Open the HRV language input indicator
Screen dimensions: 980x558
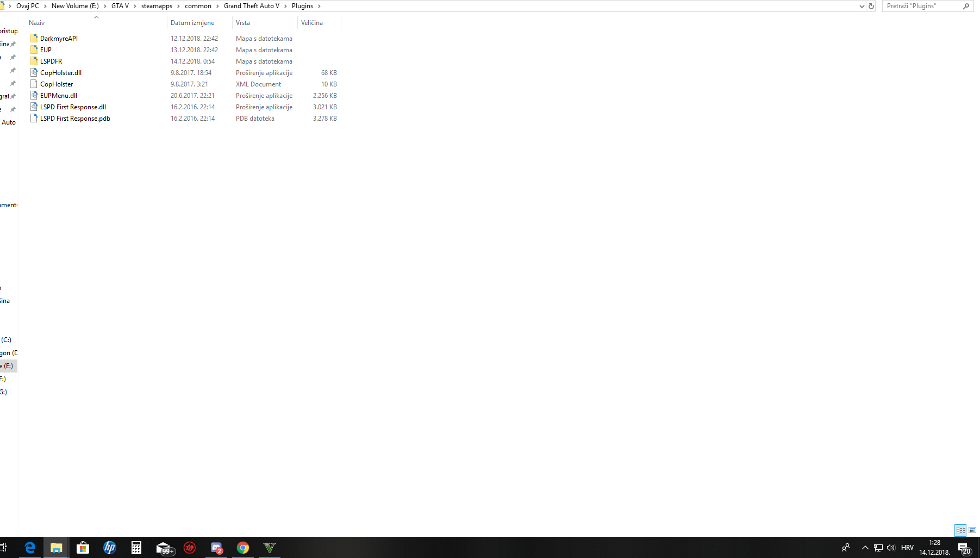click(x=907, y=548)
